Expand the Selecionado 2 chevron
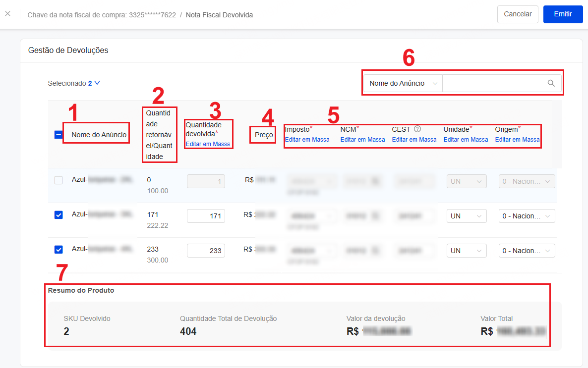 click(x=97, y=83)
